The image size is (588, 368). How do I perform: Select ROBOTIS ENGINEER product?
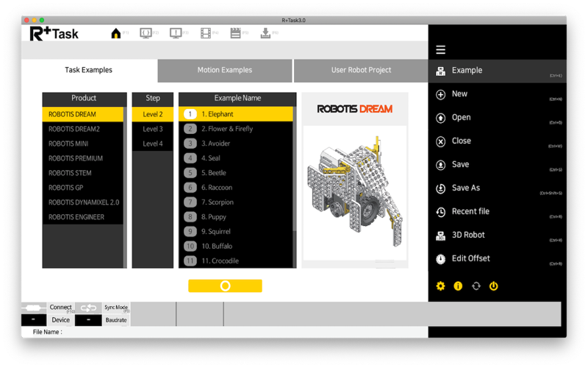82,216
